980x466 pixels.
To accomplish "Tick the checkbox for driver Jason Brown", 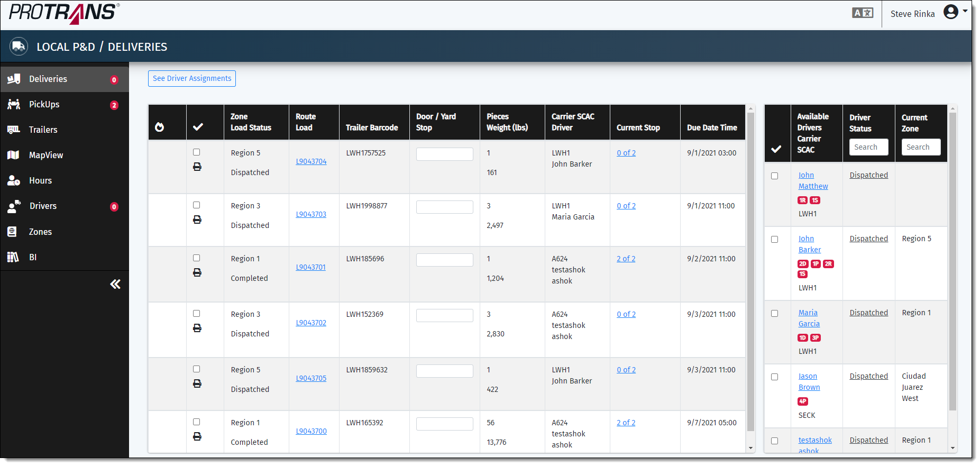I will (x=774, y=377).
